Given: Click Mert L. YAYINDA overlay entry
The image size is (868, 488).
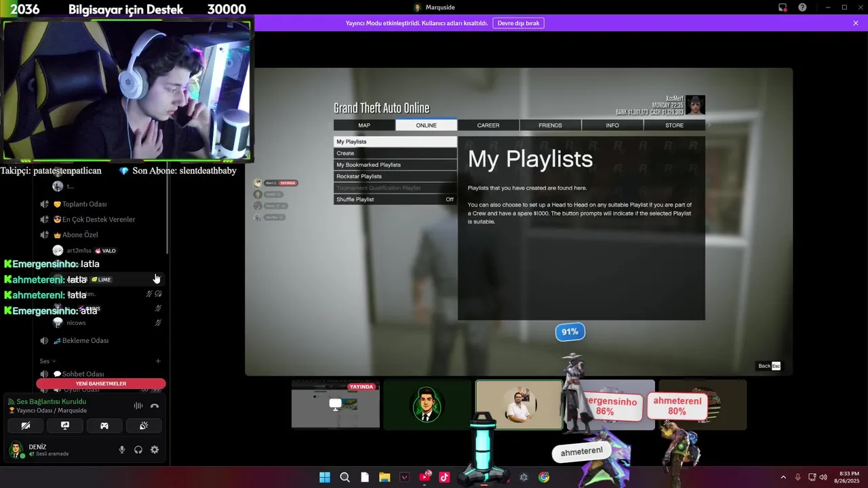Looking at the screenshot, I should pyautogui.click(x=275, y=183).
